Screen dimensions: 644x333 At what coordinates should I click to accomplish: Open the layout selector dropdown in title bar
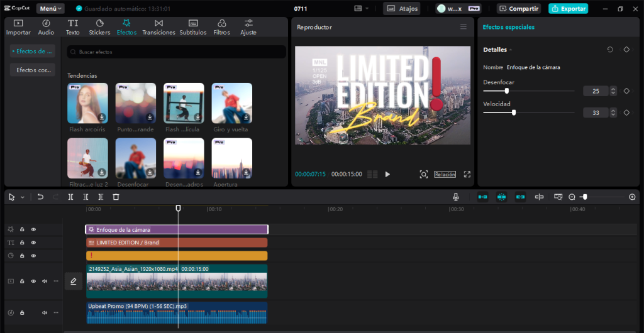(362, 9)
